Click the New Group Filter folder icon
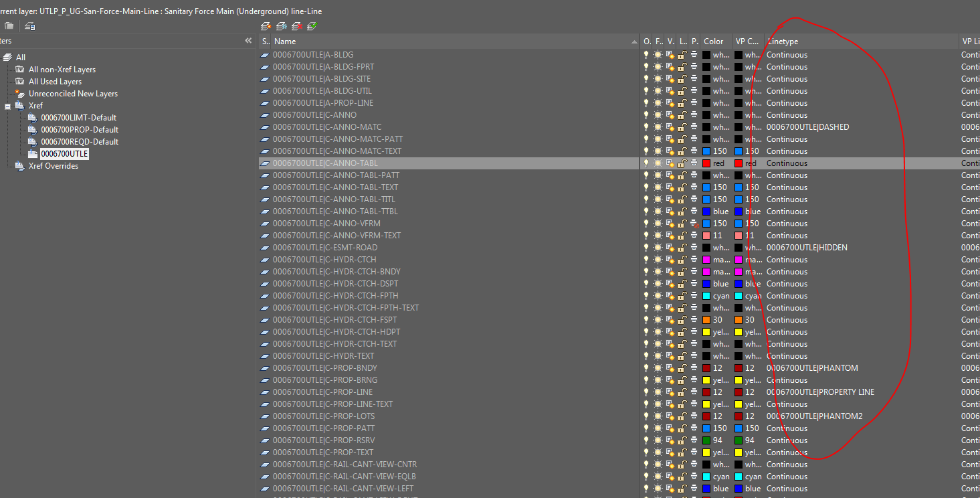Image resolution: width=980 pixels, height=498 pixels. pyautogui.click(x=9, y=26)
